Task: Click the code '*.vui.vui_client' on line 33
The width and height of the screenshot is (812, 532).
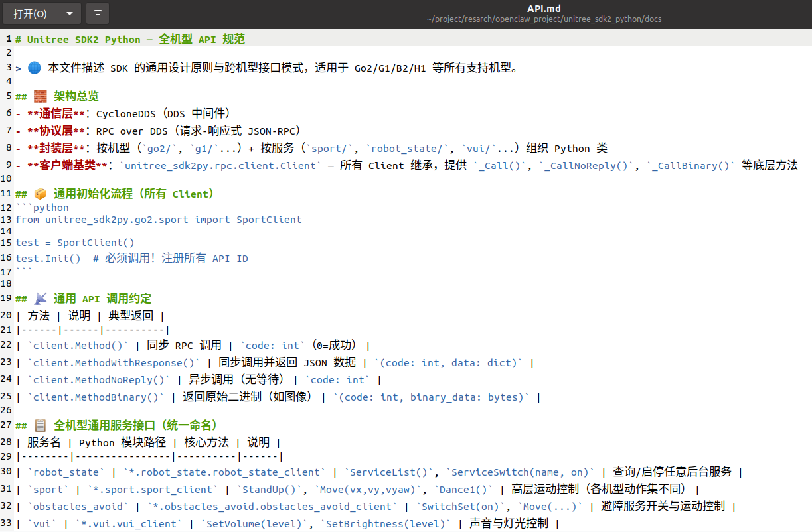Action: [x=129, y=524]
